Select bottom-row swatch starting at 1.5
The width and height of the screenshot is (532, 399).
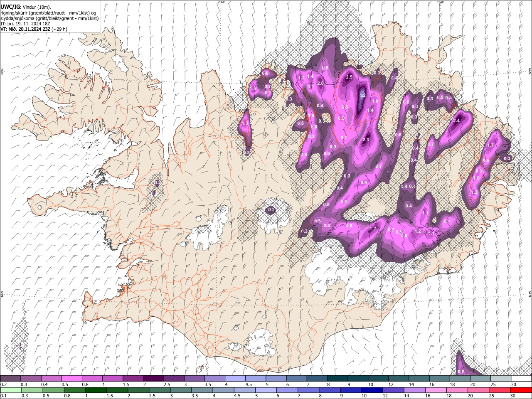117,390
